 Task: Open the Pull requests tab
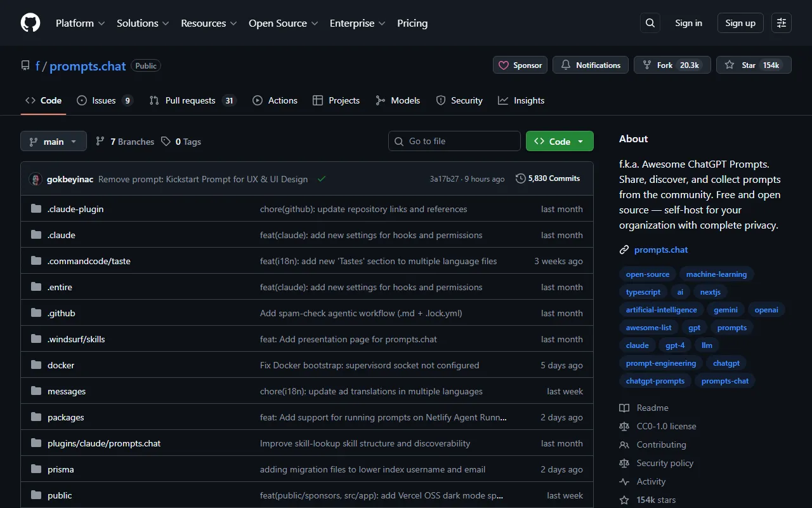(190, 100)
